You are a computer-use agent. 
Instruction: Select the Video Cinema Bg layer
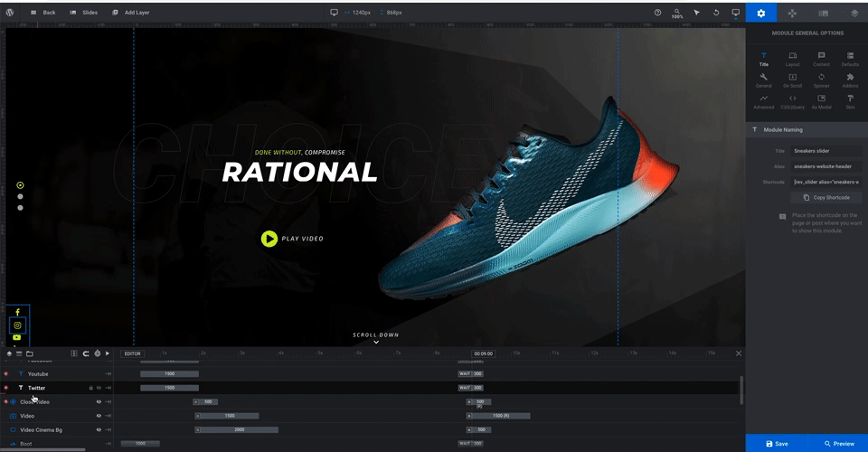coord(56,429)
